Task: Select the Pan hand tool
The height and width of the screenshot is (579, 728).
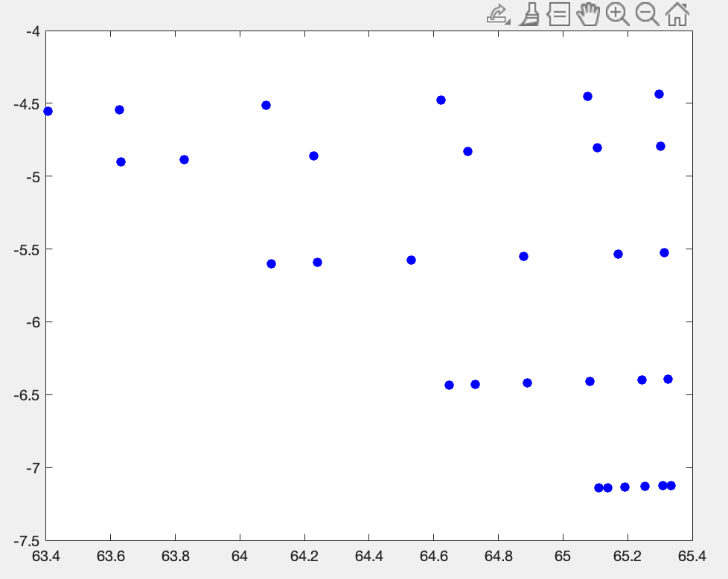Action: click(588, 14)
